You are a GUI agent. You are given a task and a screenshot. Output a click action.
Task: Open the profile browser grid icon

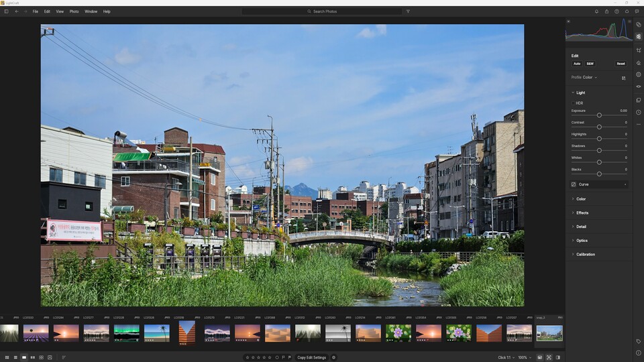[623, 78]
